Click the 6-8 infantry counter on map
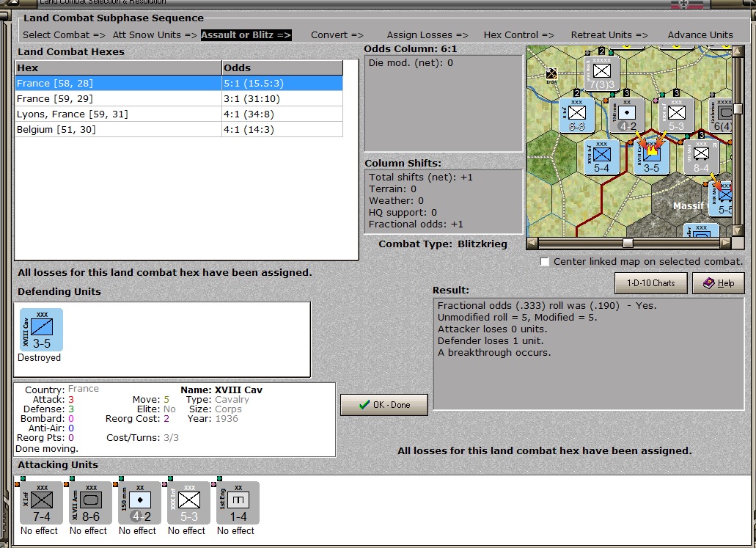 tap(576, 115)
